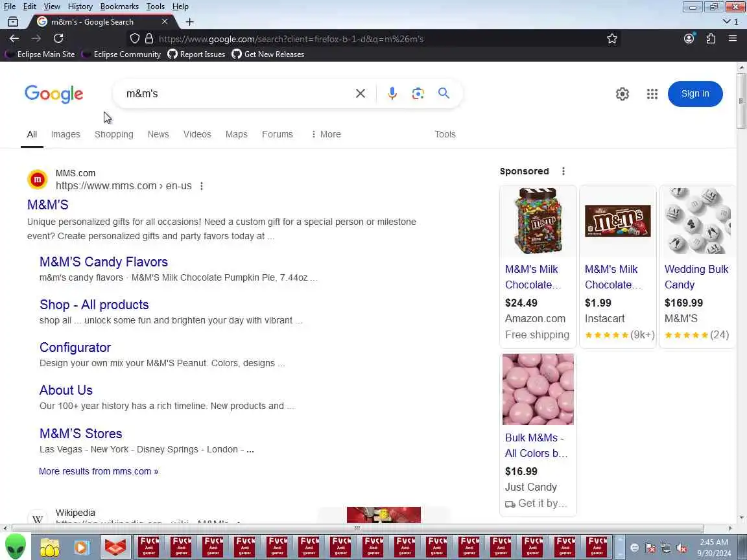Open the Help menu
The width and height of the screenshot is (747, 560).
[180, 6]
